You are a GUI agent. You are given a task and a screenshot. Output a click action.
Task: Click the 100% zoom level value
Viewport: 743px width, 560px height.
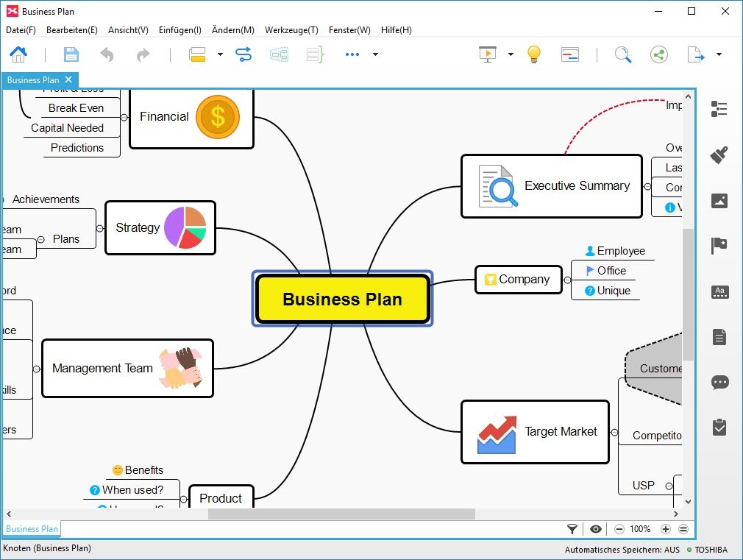pyautogui.click(x=640, y=529)
